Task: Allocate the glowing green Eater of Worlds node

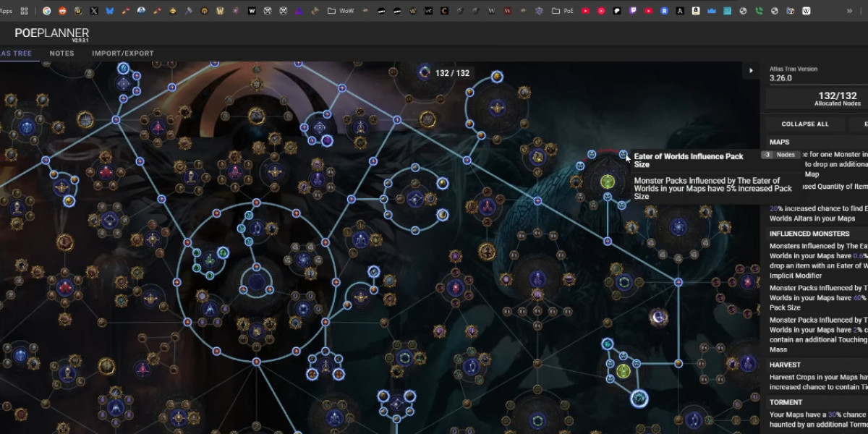Action: point(606,182)
